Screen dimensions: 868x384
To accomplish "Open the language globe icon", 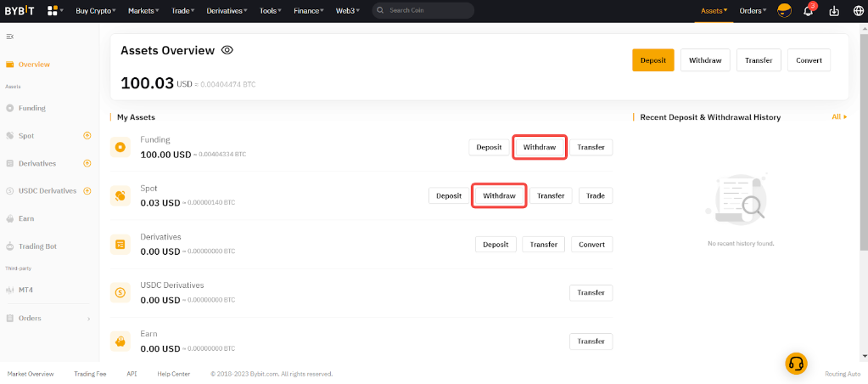I will (x=857, y=11).
